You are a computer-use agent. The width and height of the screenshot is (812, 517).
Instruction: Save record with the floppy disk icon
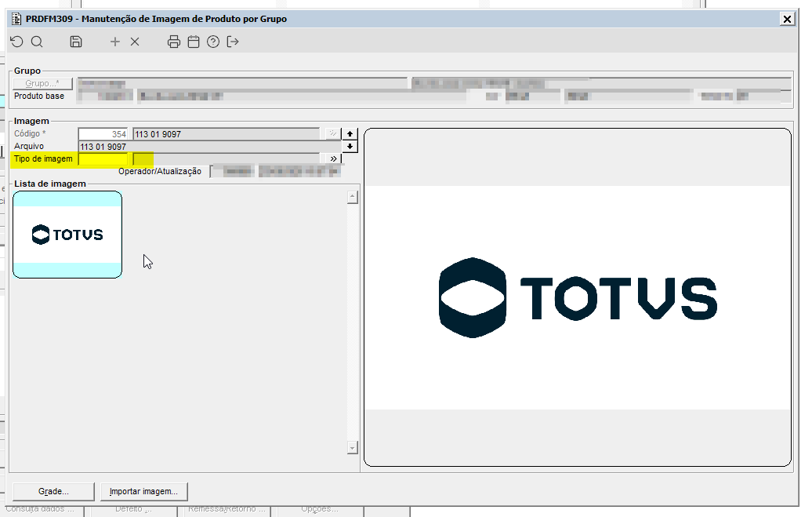click(x=76, y=42)
